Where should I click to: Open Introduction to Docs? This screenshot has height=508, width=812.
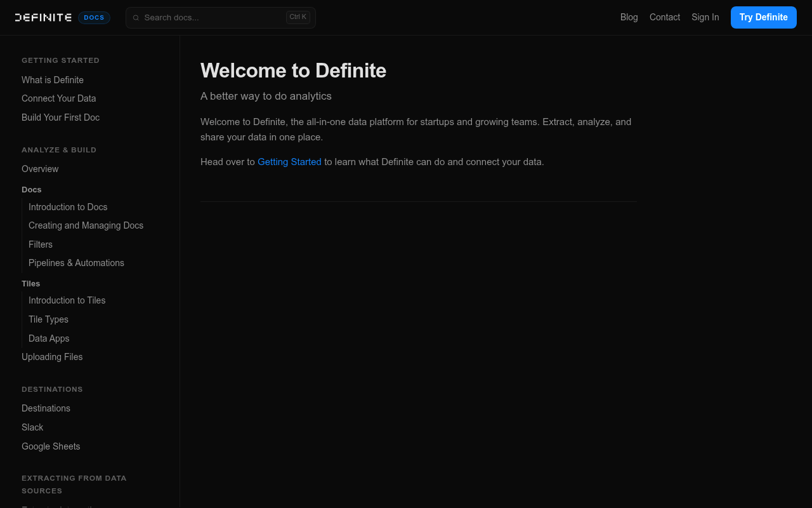coord(68,207)
